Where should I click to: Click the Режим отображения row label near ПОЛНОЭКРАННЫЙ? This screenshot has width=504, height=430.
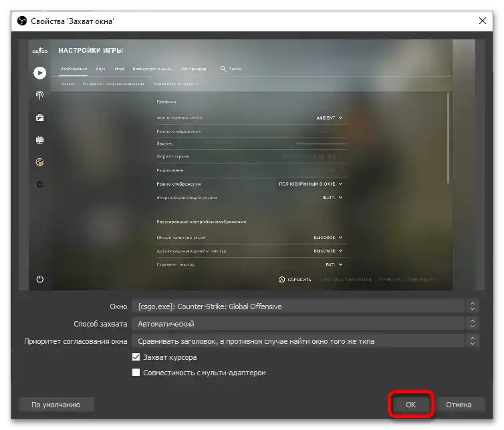pos(178,184)
